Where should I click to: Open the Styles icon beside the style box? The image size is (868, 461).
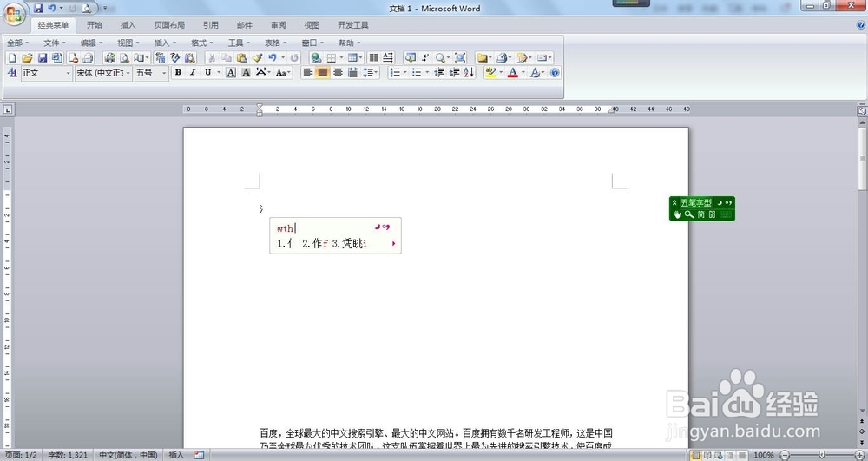tap(12, 73)
